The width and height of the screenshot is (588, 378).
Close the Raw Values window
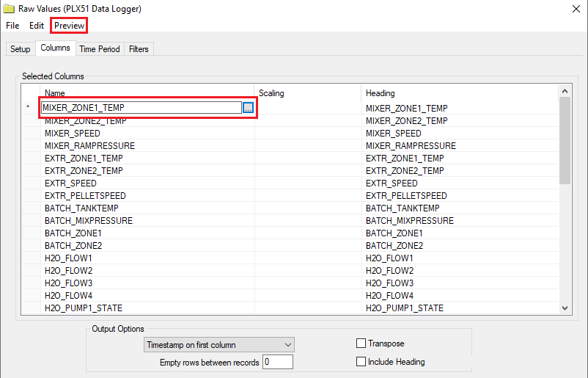(576, 9)
